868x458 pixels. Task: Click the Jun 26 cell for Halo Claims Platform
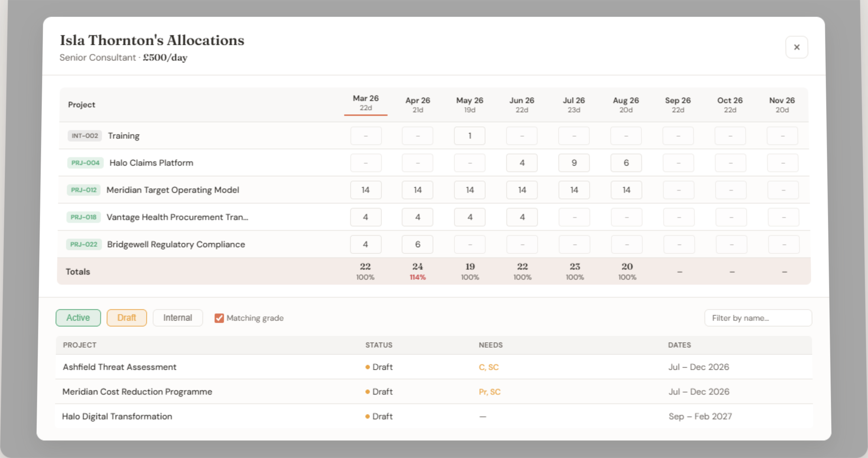point(522,163)
